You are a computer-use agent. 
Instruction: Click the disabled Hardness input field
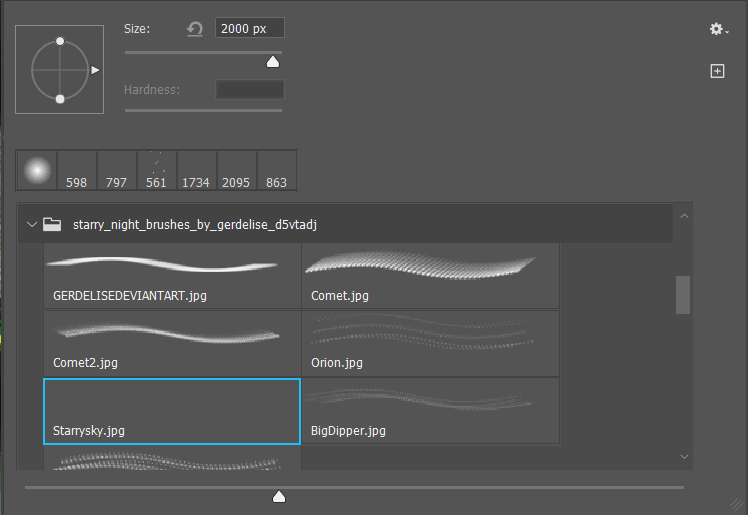click(x=250, y=90)
